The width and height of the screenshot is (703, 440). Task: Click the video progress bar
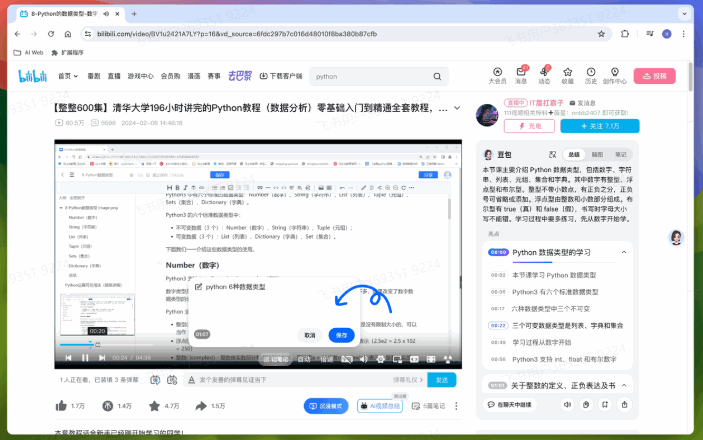(x=200, y=346)
